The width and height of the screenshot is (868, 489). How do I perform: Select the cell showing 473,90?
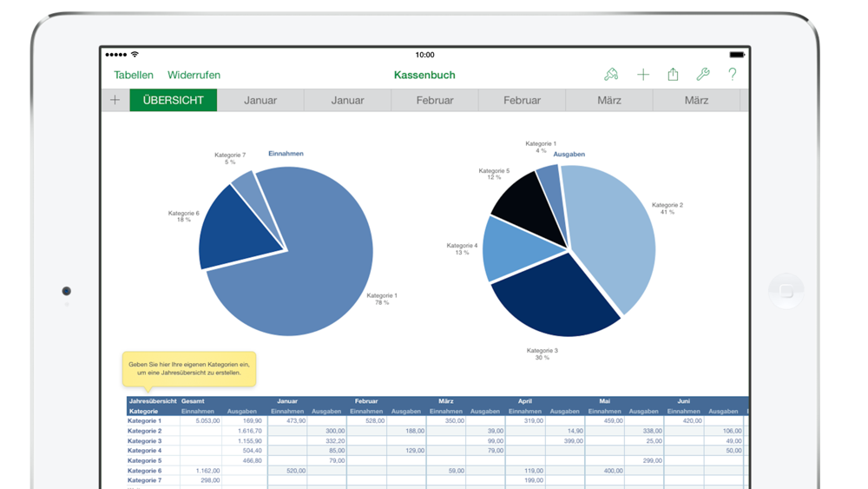click(288, 421)
